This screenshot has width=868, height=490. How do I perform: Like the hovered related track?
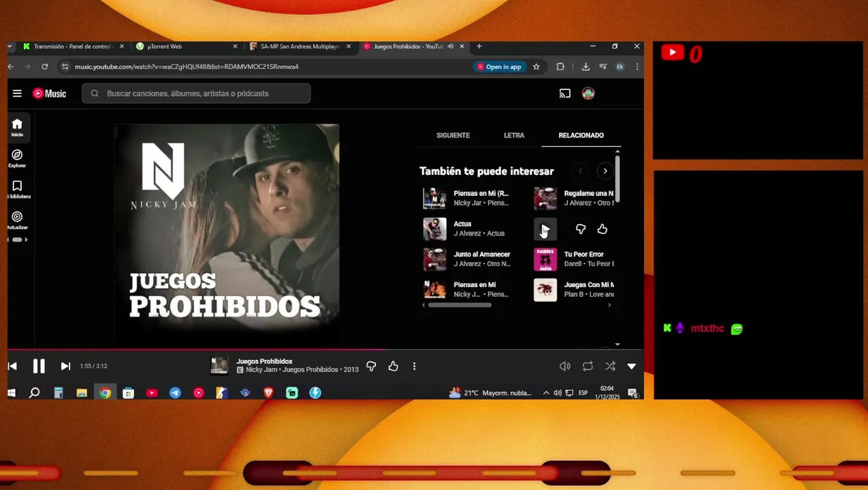pos(602,229)
